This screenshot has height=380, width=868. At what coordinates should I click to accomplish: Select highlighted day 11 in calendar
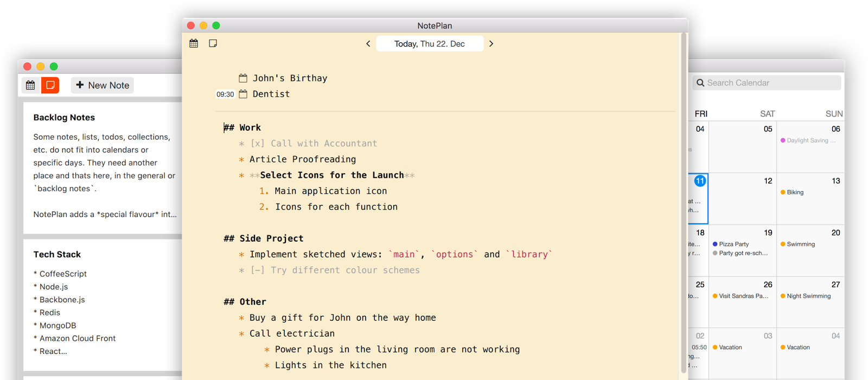700,181
